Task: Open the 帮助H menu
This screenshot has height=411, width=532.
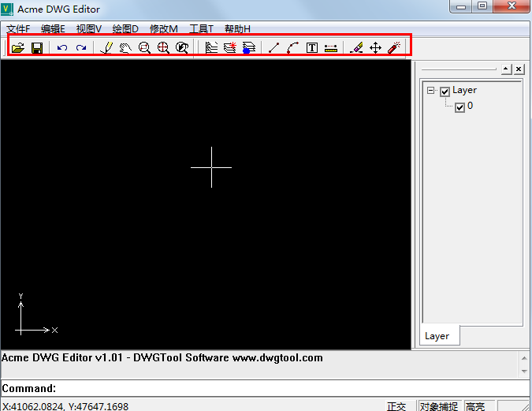Action: pyautogui.click(x=237, y=29)
